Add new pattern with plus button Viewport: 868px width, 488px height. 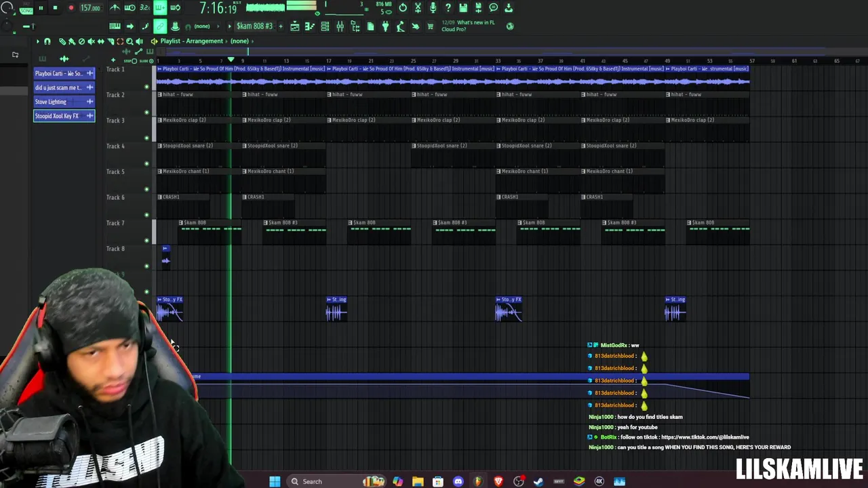281,26
